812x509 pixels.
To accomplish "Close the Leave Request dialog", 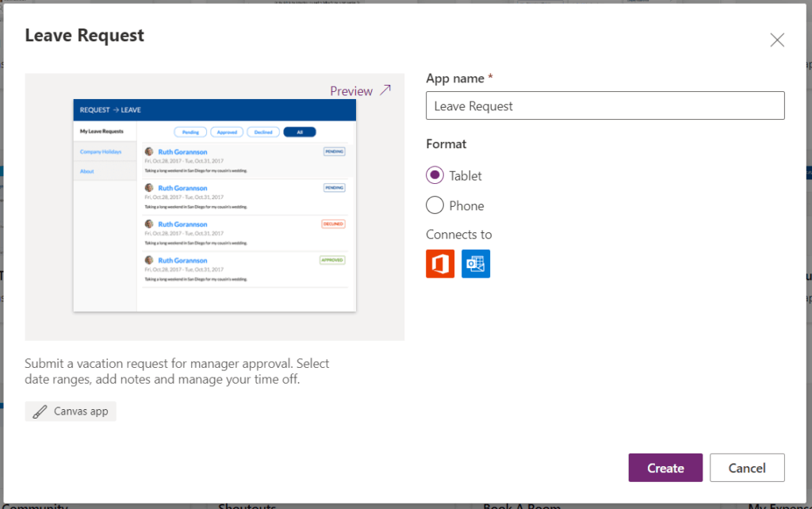I will [777, 40].
